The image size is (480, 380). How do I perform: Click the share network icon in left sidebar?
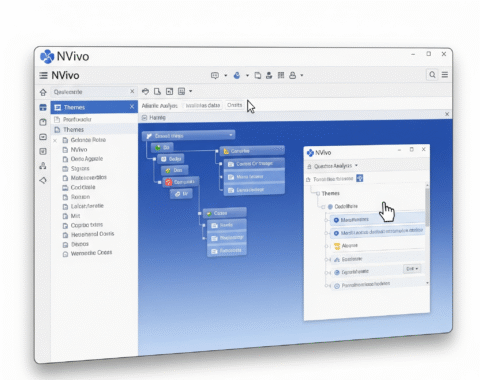click(x=43, y=166)
